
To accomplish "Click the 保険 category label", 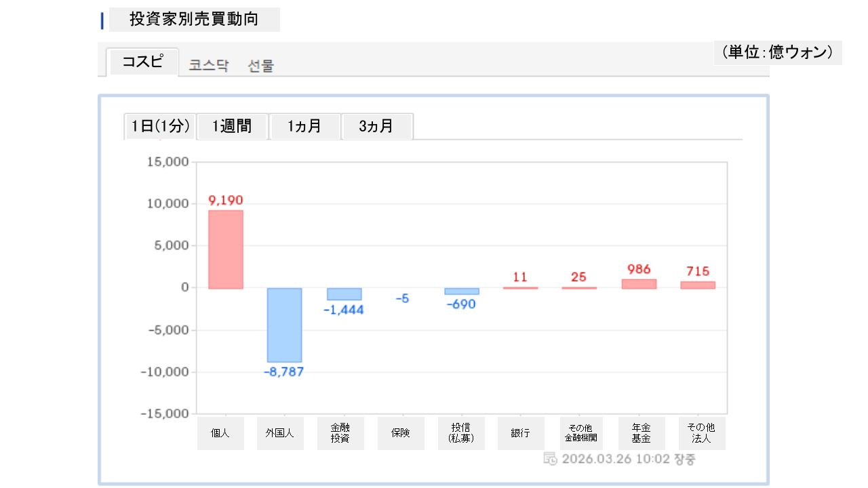I will (400, 433).
